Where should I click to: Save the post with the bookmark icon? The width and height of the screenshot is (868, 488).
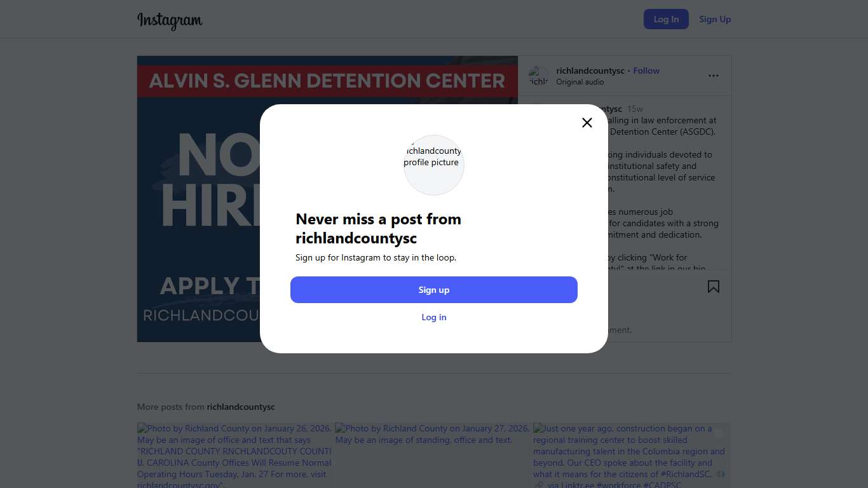(x=714, y=287)
